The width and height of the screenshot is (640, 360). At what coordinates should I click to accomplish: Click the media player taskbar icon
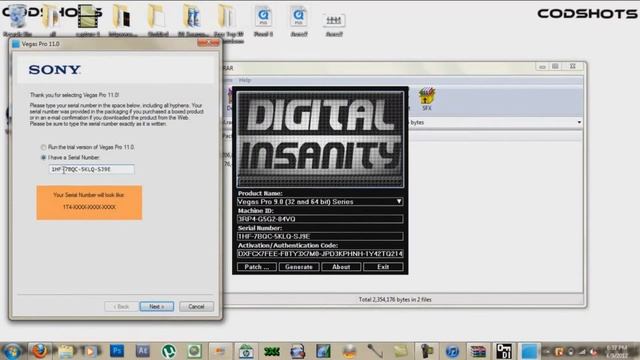tap(91, 351)
